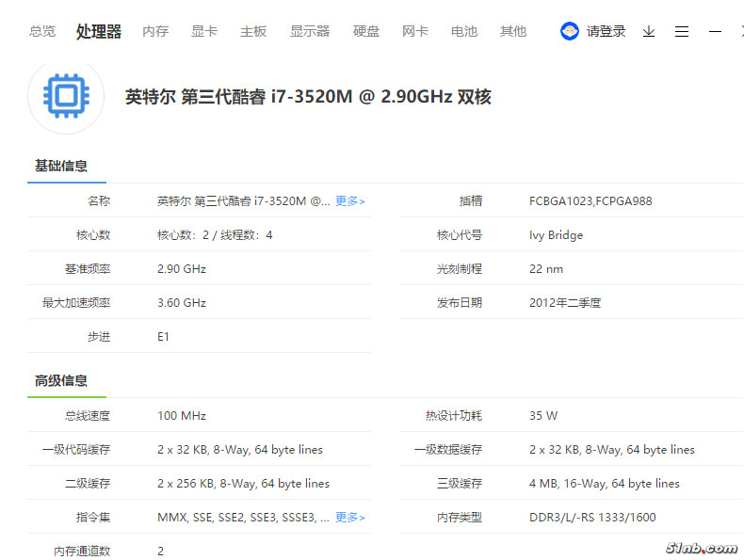
Task: Expand 更多 next to the instruction set list
Action: (x=350, y=517)
